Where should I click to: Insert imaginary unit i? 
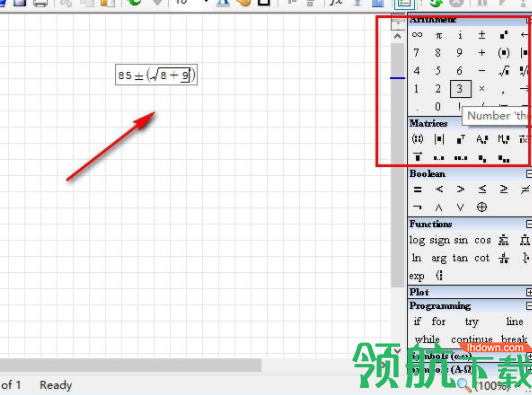(x=460, y=35)
